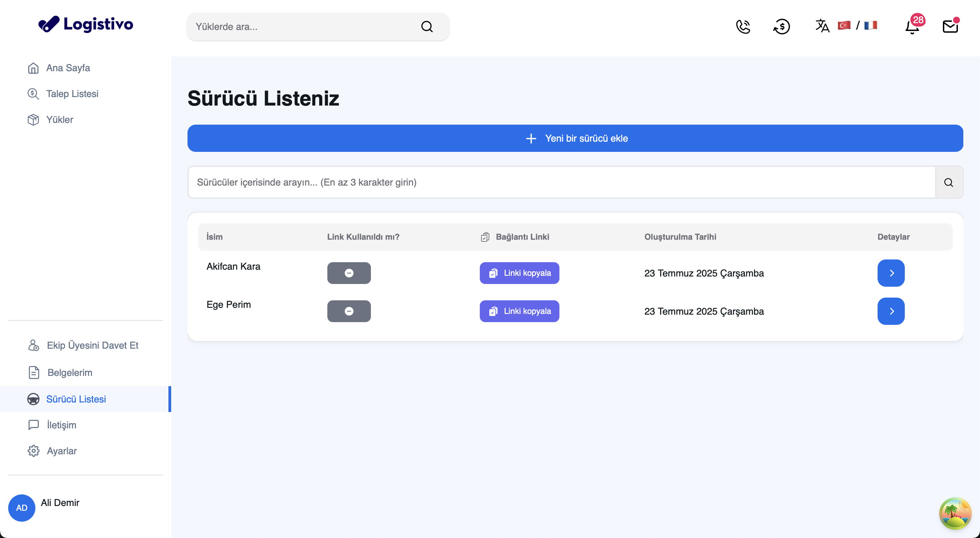This screenshot has height=538, width=980.
Task: Click the Turkish flag language option
Action: point(844,26)
